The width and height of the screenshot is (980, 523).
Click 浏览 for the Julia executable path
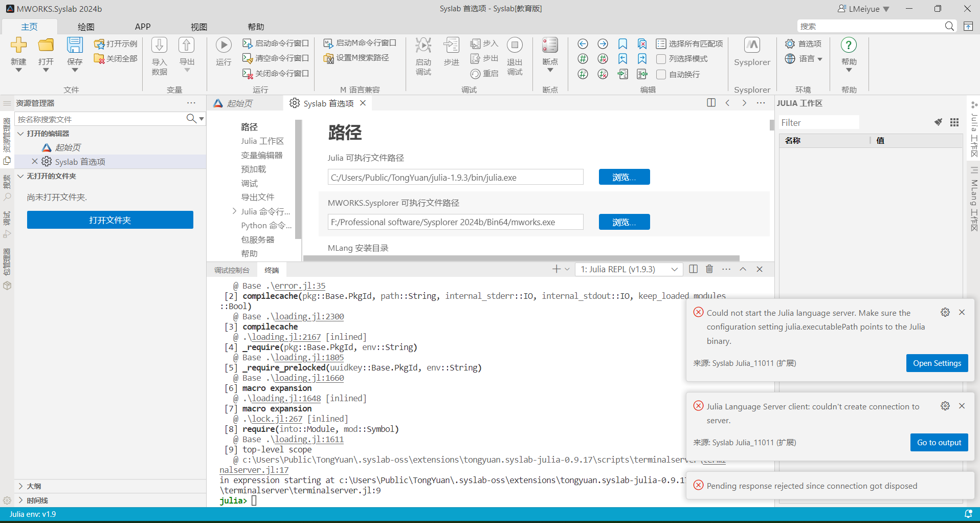click(624, 177)
